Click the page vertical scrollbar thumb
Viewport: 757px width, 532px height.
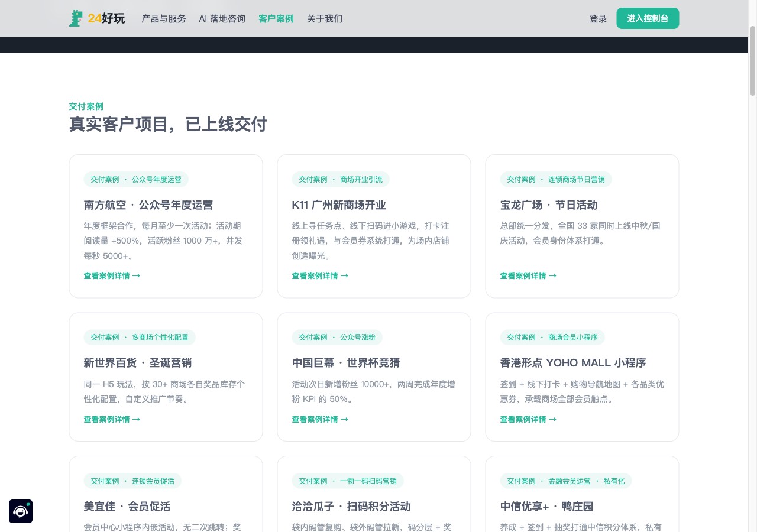[753, 60]
